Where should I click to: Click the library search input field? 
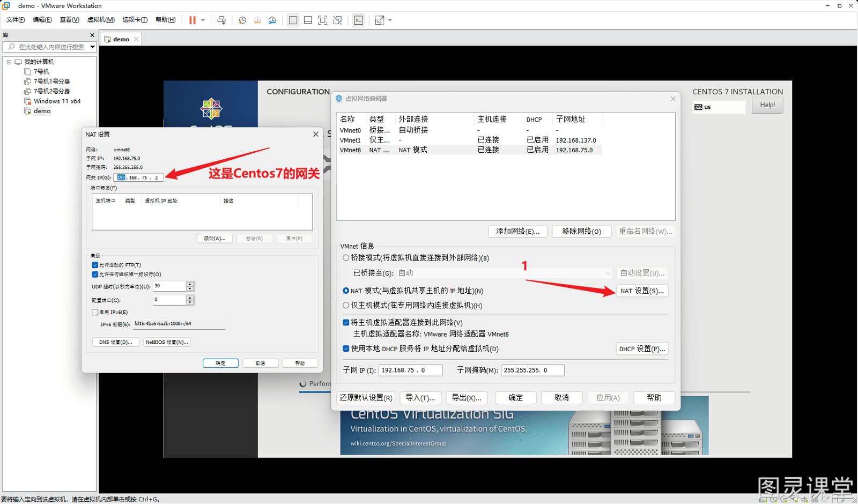point(47,47)
